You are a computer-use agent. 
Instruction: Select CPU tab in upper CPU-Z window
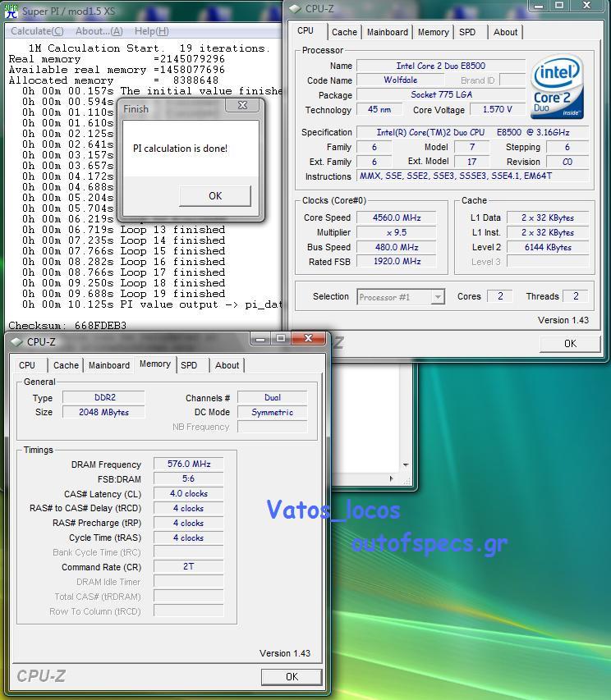click(305, 31)
